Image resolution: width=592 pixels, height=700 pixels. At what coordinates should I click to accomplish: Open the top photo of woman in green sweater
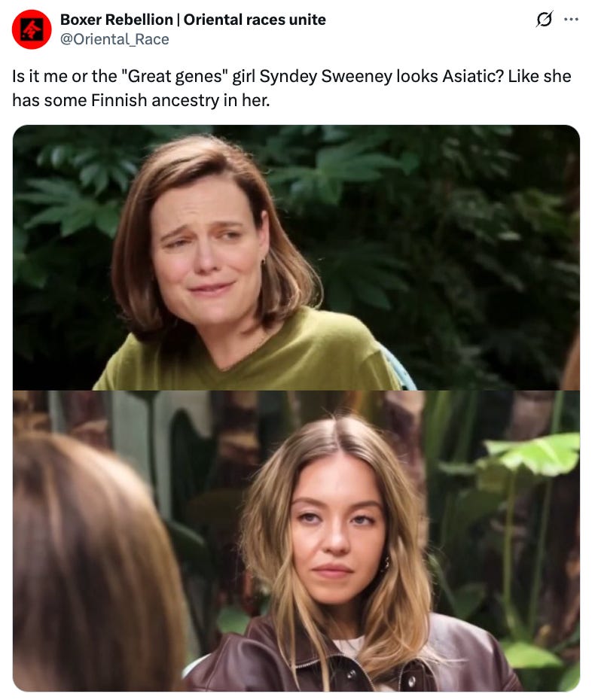[296, 257]
